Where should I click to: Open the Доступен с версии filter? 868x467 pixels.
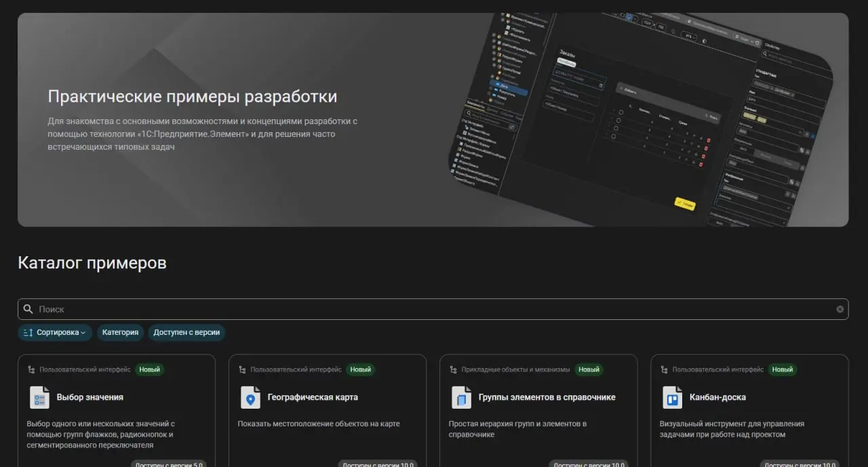coord(186,332)
